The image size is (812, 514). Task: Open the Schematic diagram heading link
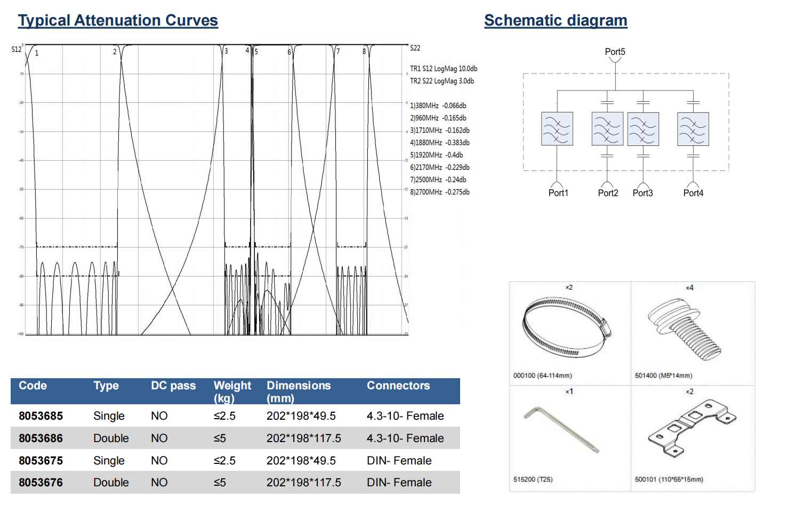[556, 20]
